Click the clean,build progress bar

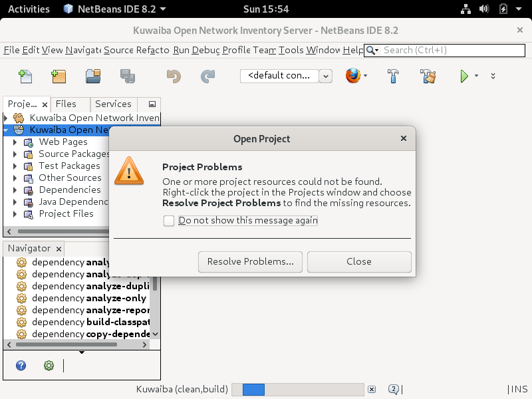(303, 390)
